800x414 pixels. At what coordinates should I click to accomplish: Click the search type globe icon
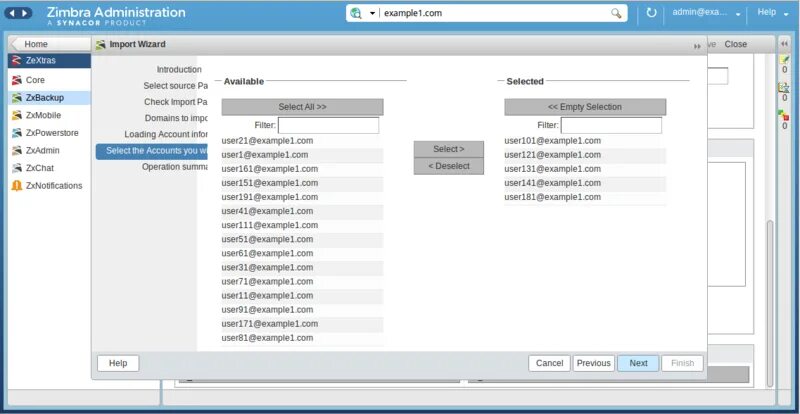[x=356, y=13]
